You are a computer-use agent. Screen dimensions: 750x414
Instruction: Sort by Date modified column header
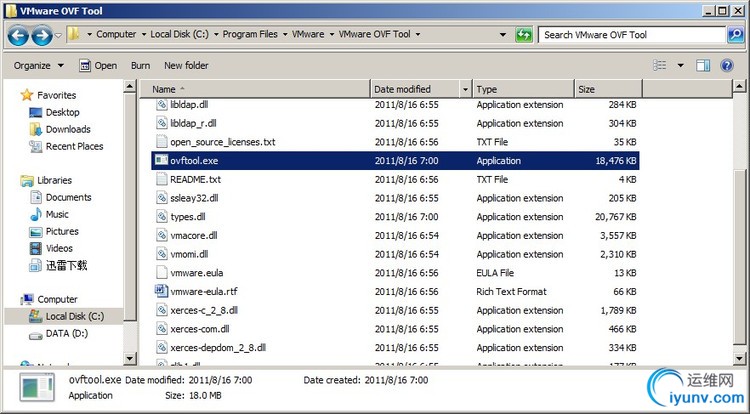(x=414, y=89)
